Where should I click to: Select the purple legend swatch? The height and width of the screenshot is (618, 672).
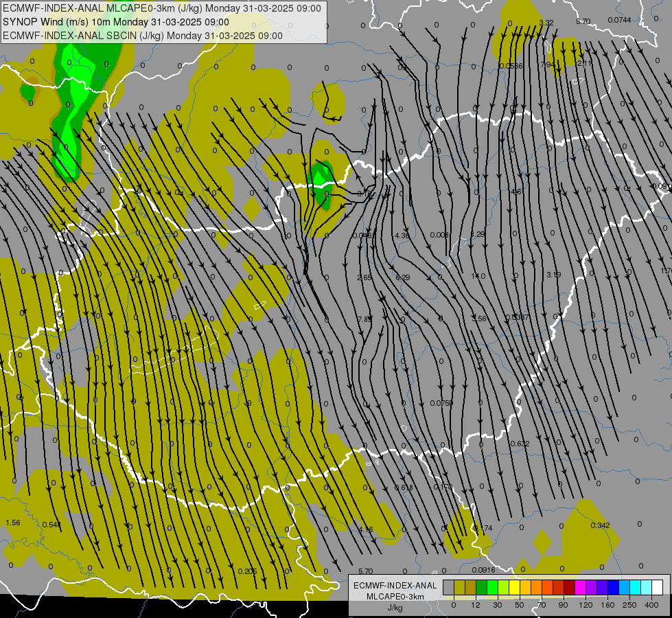[x=592, y=587]
